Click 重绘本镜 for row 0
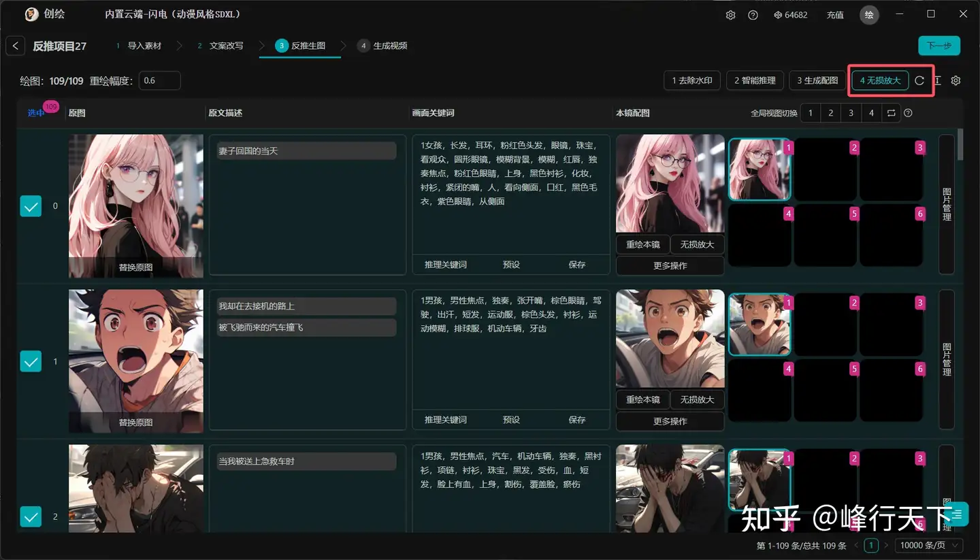The image size is (980, 560). click(x=643, y=244)
